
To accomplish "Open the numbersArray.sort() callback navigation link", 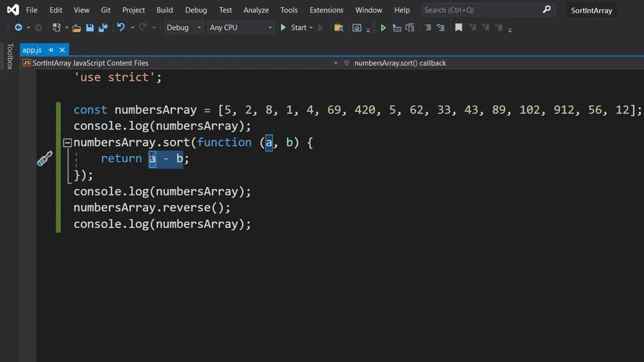I will pyautogui.click(x=400, y=63).
